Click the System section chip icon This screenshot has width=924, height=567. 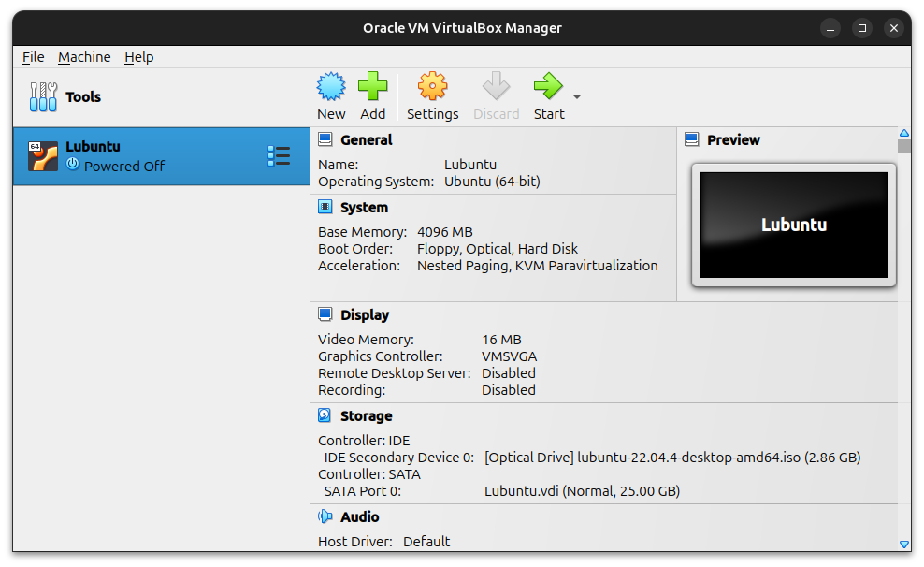(x=325, y=208)
